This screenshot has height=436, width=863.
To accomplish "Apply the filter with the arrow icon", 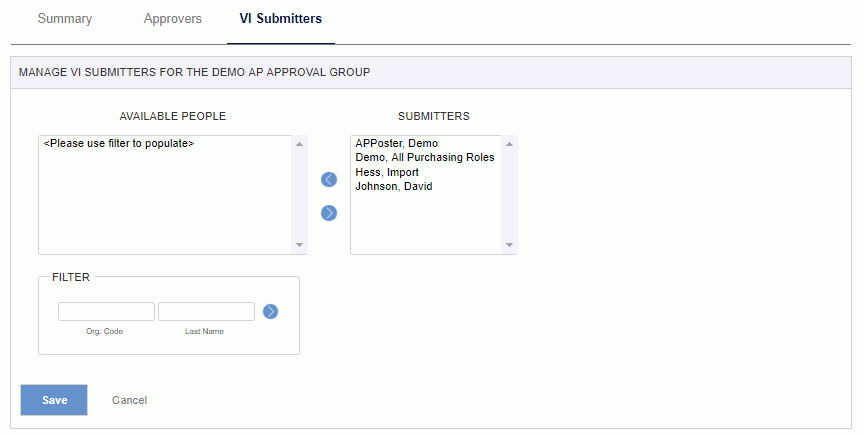I will point(270,312).
